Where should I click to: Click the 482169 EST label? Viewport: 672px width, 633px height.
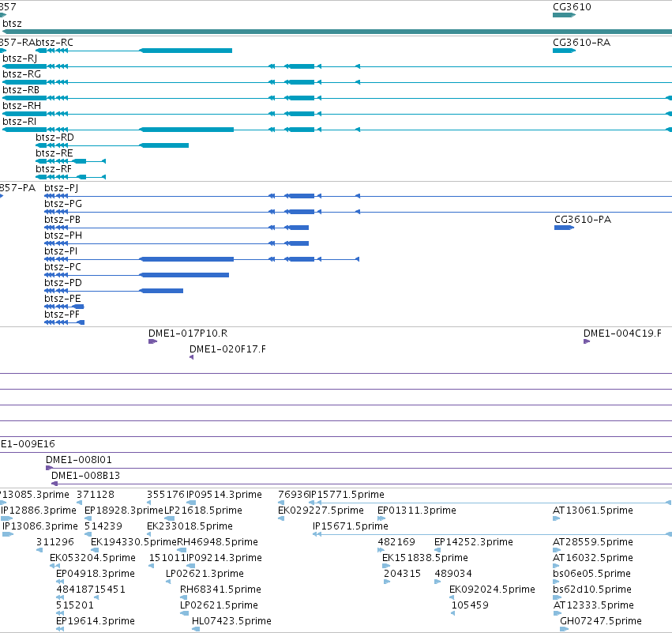pos(396,542)
